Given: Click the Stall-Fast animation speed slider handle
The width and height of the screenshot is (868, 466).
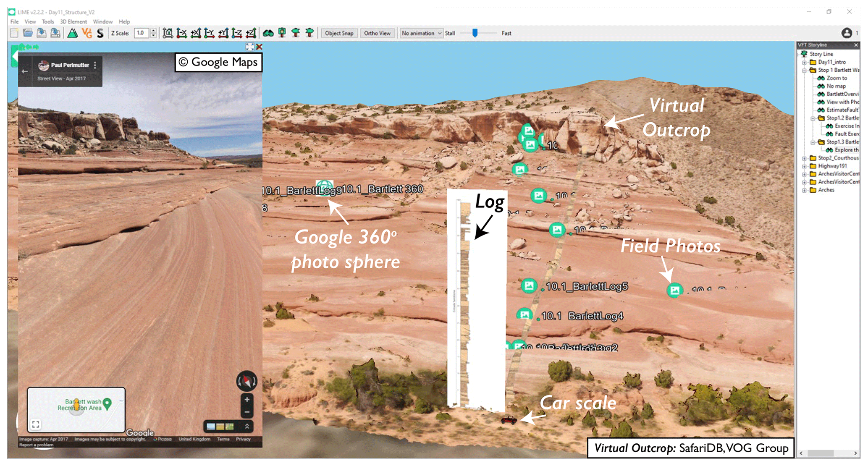Looking at the screenshot, I should click(475, 33).
